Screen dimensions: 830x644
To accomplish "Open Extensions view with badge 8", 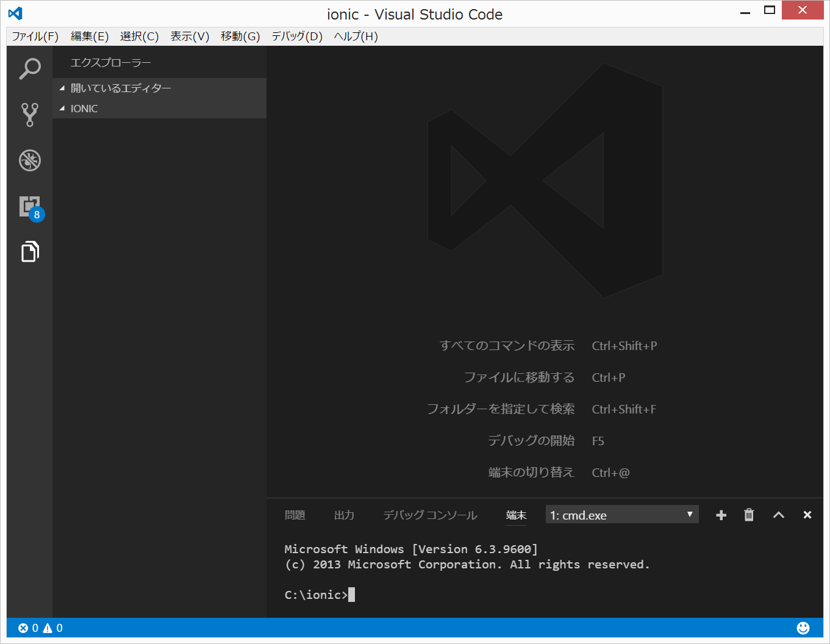I will [x=29, y=207].
